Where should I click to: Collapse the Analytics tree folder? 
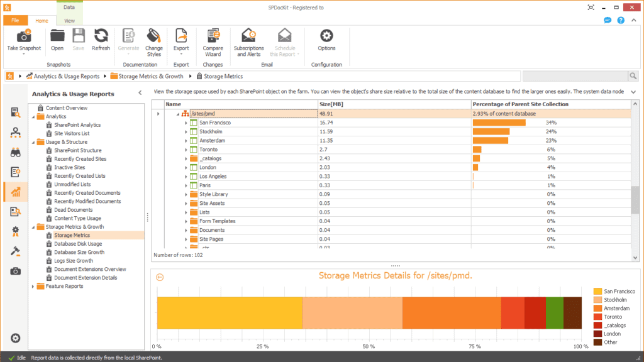click(33, 117)
